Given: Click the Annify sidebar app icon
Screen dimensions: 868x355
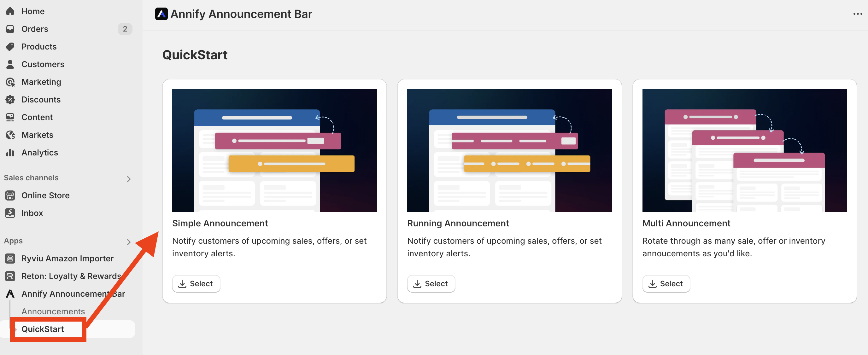Looking at the screenshot, I should tap(10, 294).
